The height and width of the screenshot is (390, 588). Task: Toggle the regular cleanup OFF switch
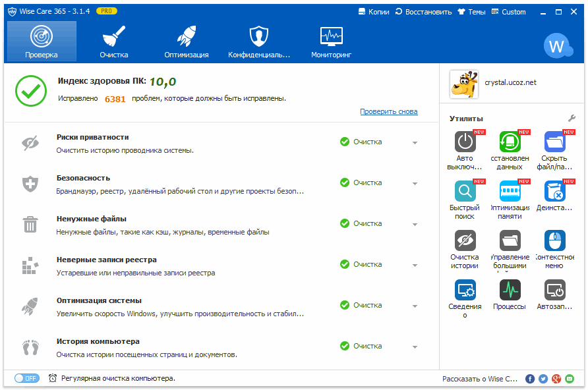point(26,378)
